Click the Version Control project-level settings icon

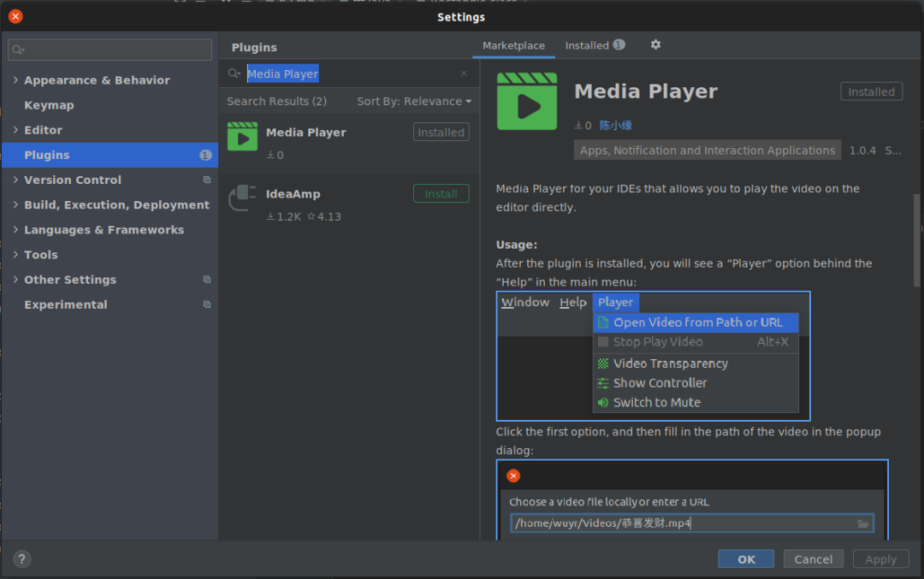point(207,180)
